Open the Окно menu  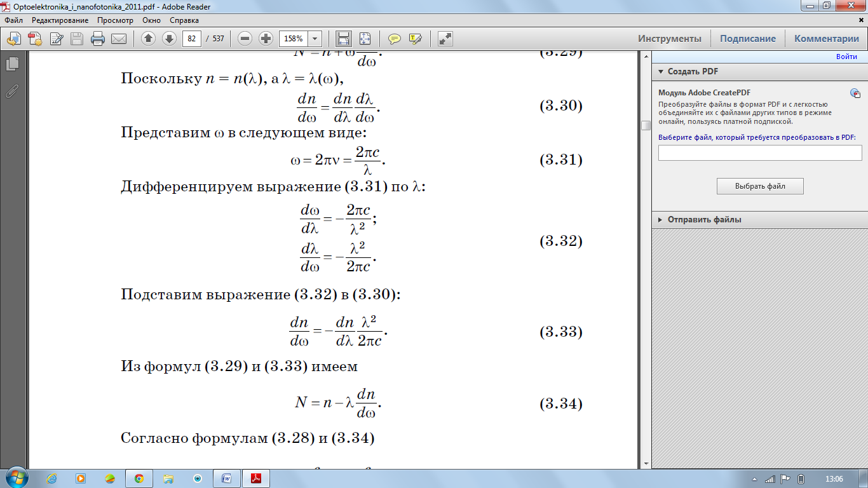click(152, 20)
